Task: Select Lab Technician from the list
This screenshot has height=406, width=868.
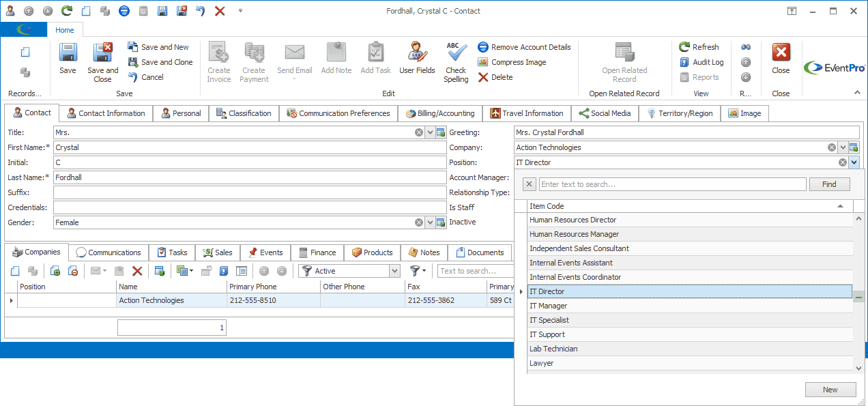Action: [690, 349]
